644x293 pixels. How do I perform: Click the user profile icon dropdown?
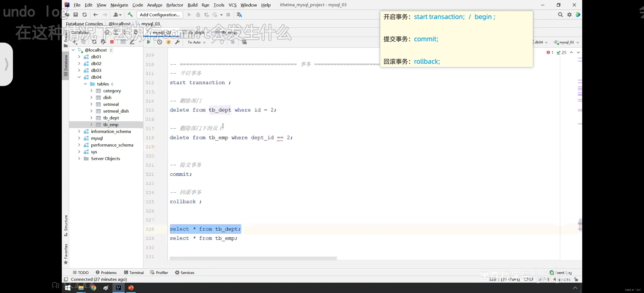point(117,15)
